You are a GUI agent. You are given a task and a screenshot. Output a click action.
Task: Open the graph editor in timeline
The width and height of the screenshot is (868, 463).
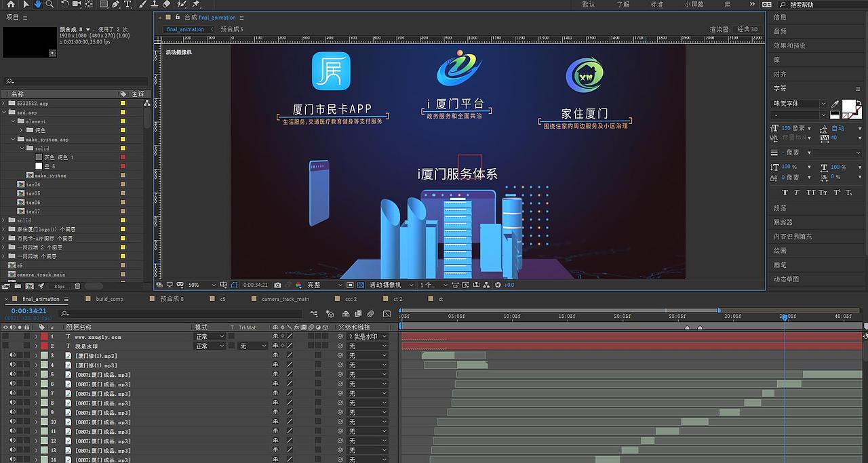[x=387, y=314]
